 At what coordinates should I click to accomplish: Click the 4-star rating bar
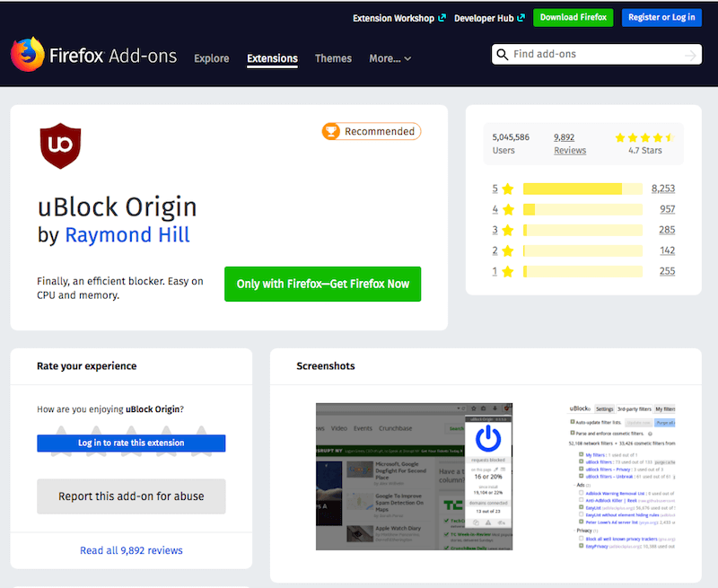point(582,209)
